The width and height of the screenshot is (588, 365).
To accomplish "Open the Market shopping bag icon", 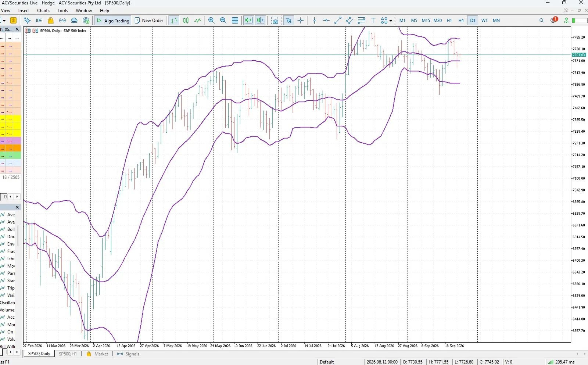I will [51, 21].
